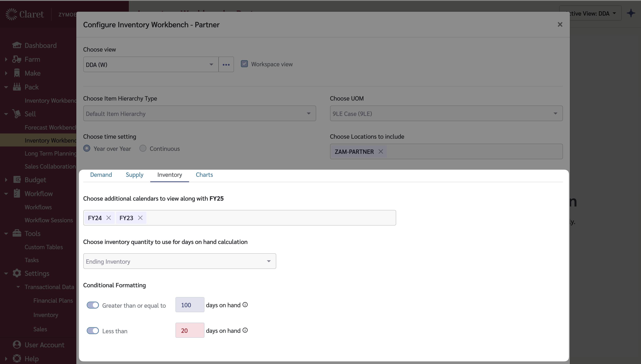641x364 pixels.
Task: Remove the FY23 calendar tag
Action: click(140, 218)
